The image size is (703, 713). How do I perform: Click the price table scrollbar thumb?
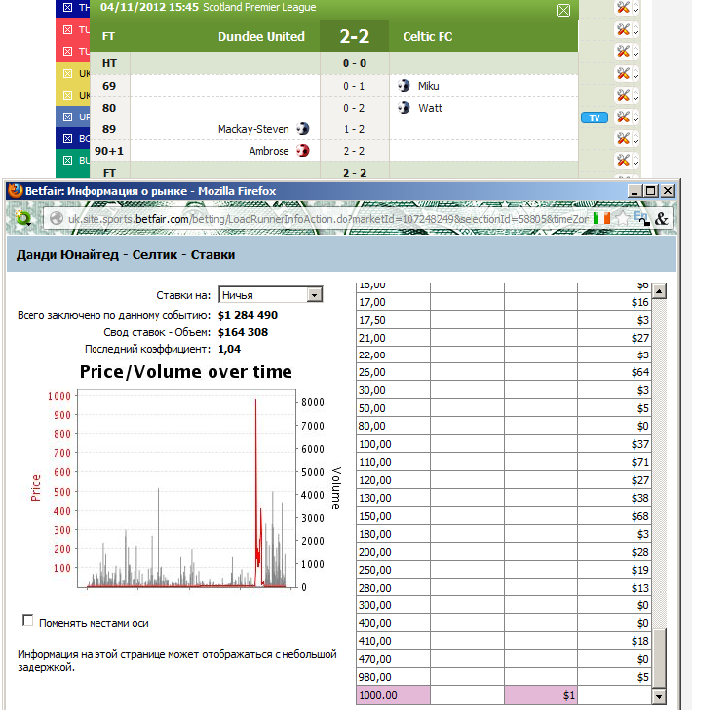659,657
